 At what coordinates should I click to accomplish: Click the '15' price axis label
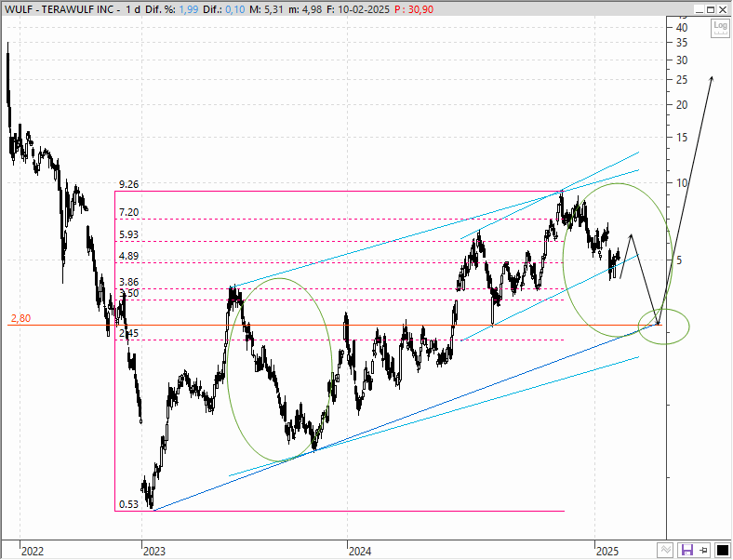tap(682, 137)
